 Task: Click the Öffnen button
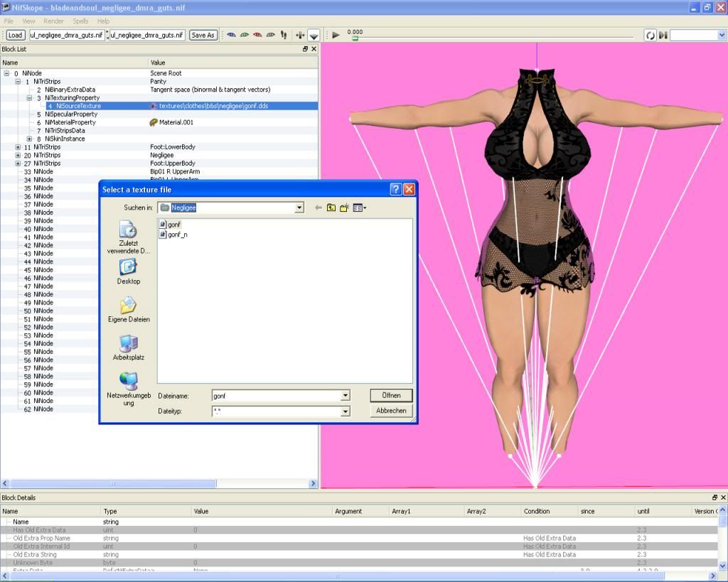[x=391, y=395]
